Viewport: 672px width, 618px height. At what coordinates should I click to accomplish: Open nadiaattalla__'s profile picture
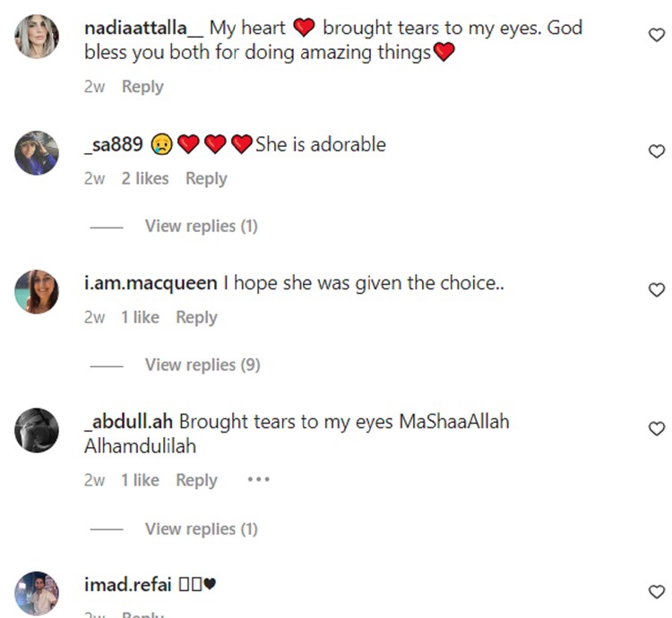pyautogui.click(x=37, y=37)
